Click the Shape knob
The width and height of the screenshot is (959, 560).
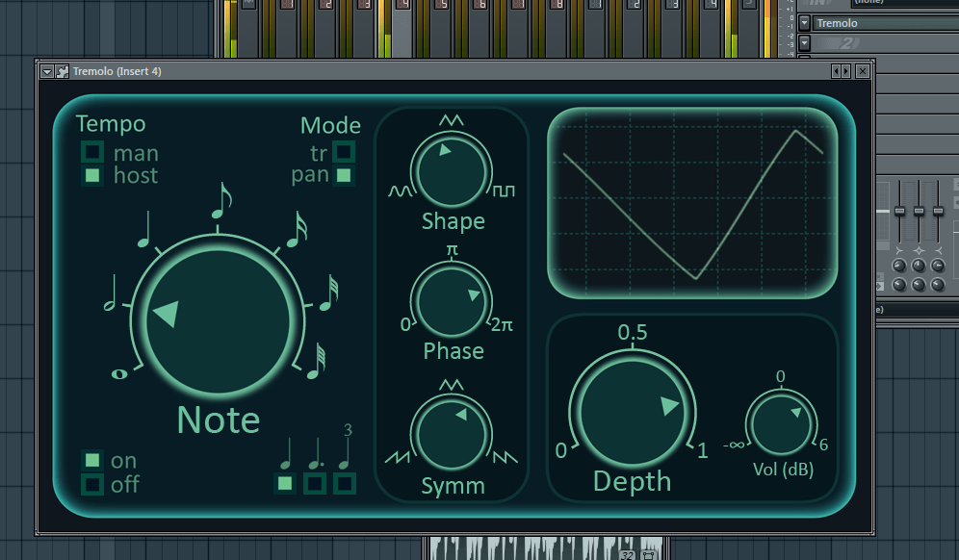pyautogui.click(x=452, y=171)
